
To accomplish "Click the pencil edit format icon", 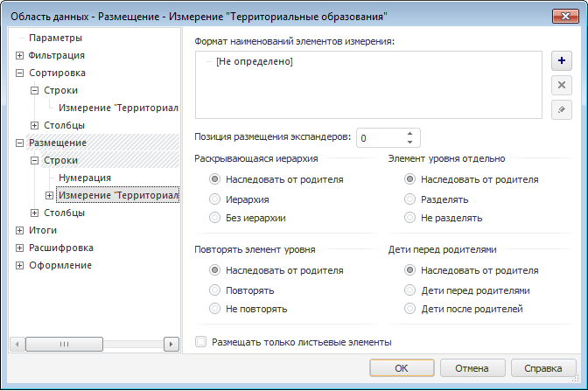I will [x=561, y=109].
